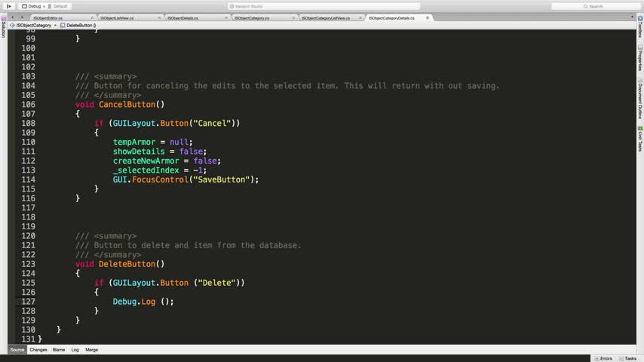The image size is (644, 362).
Task: Click tempArmor on line 110
Action: [x=134, y=143]
